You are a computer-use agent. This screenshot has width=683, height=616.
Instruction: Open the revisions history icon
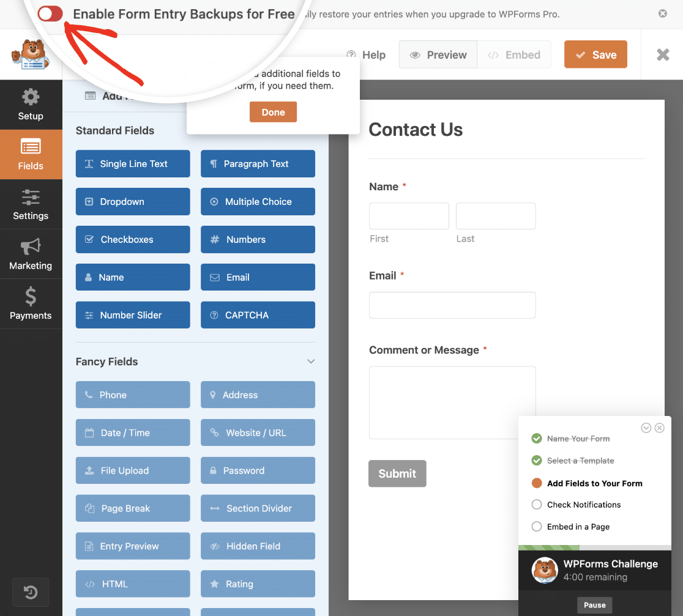tap(31, 592)
